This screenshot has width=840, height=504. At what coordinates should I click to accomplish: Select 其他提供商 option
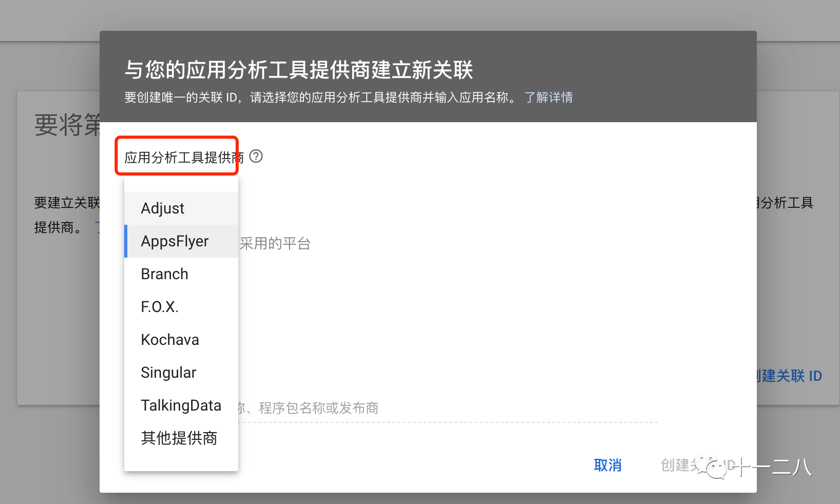pyautogui.click(x=179, y=438)
